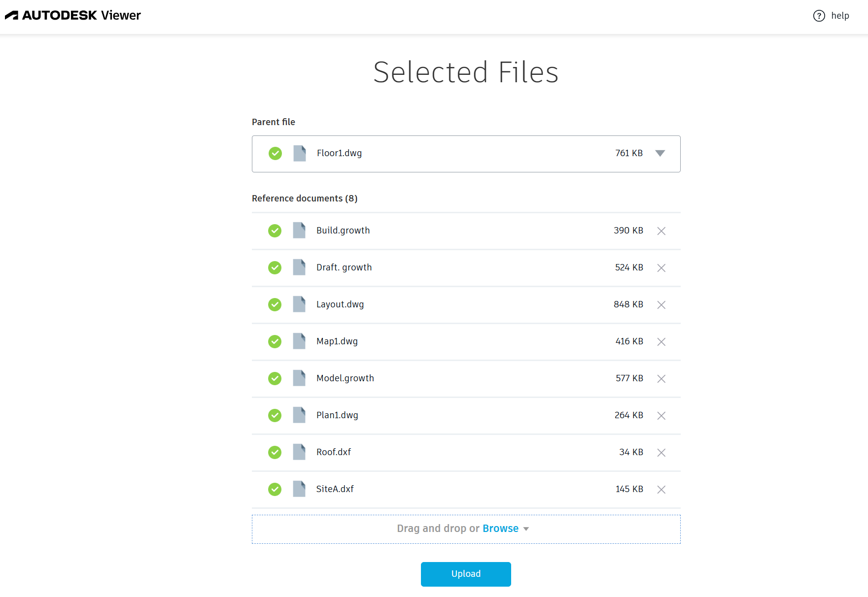Remove Layout.dwg using its X icon
Viewport: 868px width, 597px height.
tap(661, 305)
